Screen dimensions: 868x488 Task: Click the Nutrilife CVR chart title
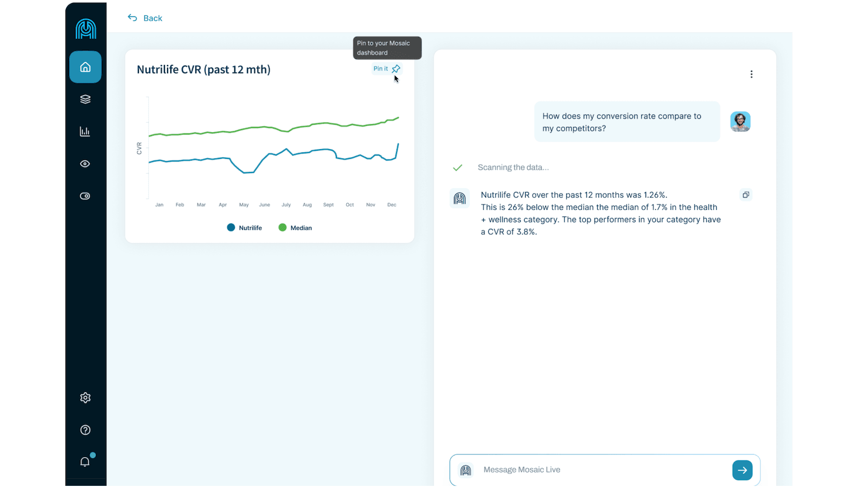[203, 70]
